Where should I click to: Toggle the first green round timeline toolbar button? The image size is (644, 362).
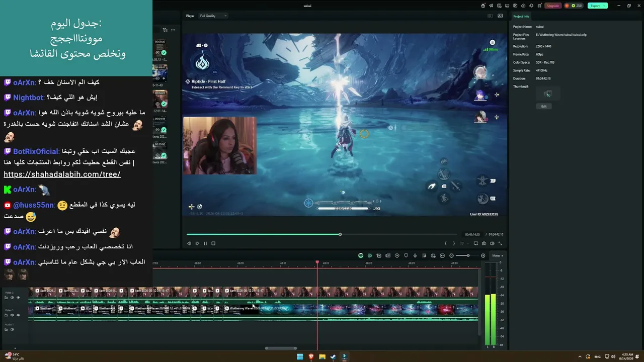(361, 255)
